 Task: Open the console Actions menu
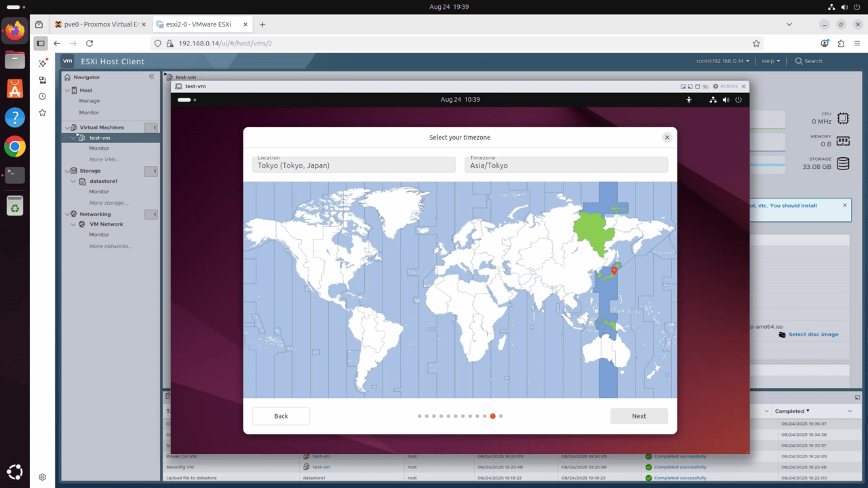725,86
